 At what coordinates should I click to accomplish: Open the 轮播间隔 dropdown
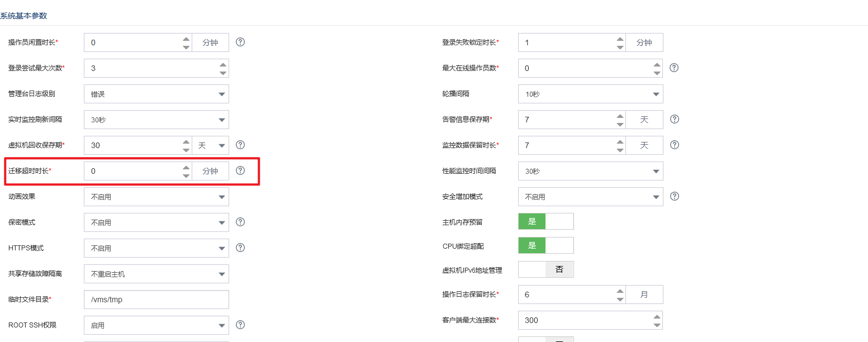[x=590, y=94]
